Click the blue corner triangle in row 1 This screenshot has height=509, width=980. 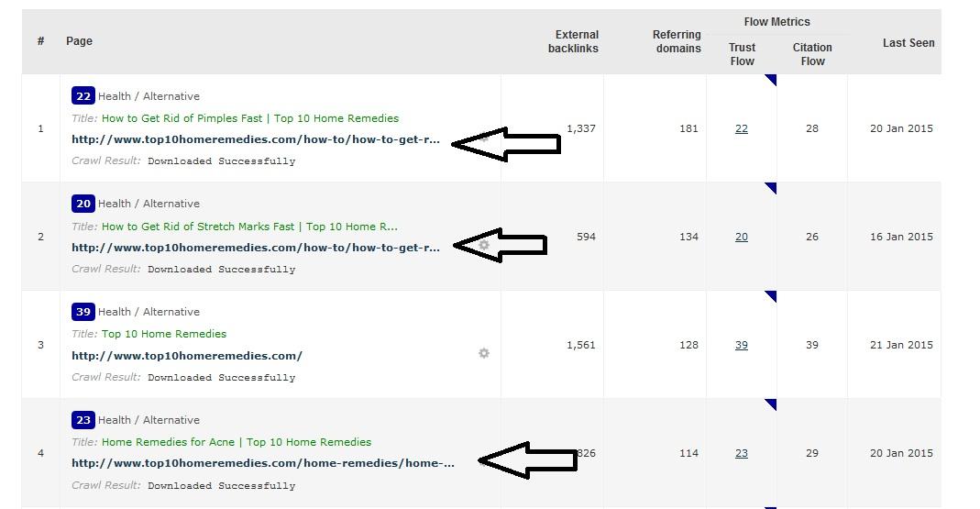tap(771, 80)
